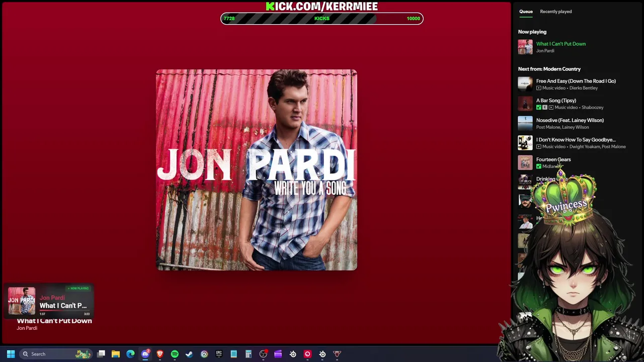Click the 'Next from: Modern Country' heading

549,69
